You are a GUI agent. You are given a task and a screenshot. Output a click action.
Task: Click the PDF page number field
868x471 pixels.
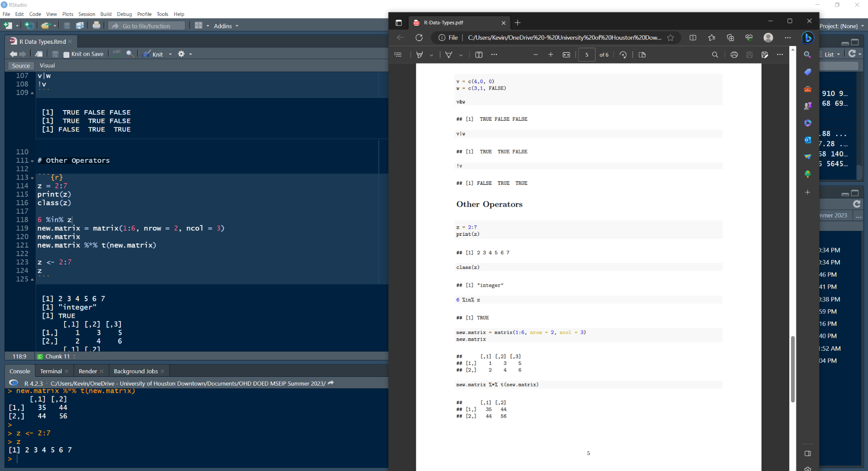click(x=587, y=55)
